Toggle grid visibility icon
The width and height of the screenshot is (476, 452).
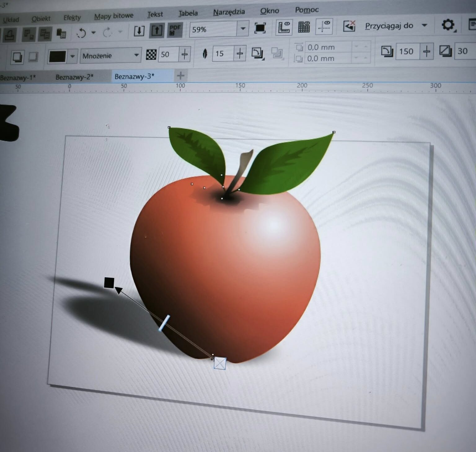pos(304,27)
